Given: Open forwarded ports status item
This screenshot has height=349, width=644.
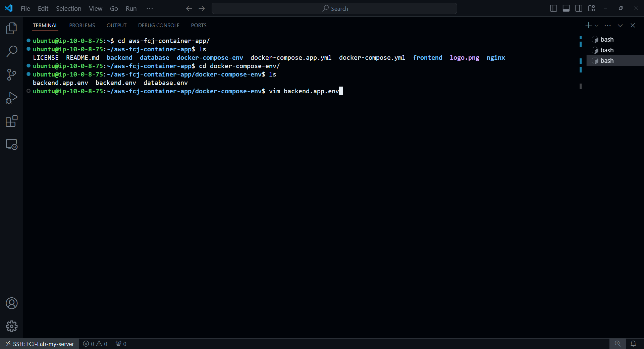Looking at the screenshot, I should (x=121, y=344).
